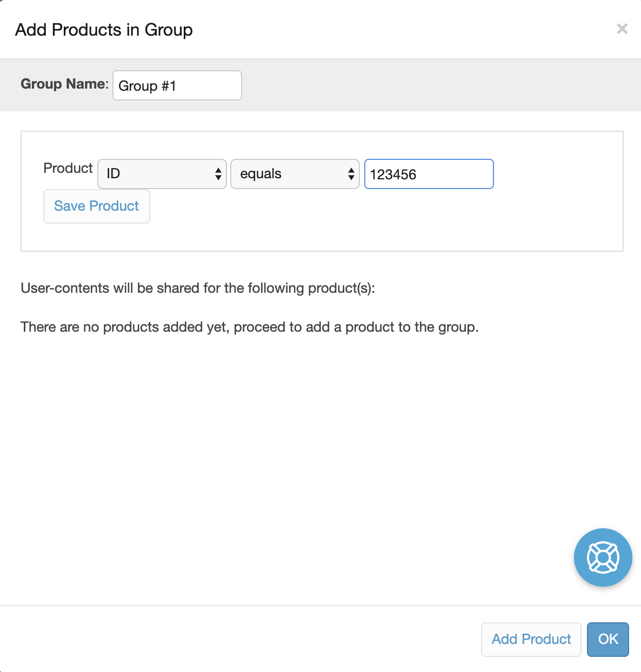Click the Add Product button in footer
Image resolution: width=641 pixels, height=672 pixels.
click(x=531, y=639)
